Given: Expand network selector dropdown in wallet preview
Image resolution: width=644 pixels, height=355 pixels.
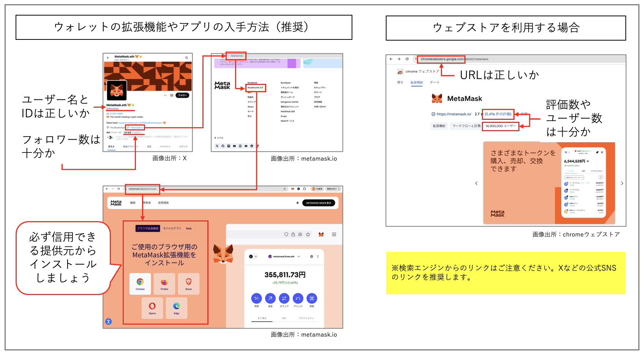Looking at the screenshot, I should (x=253, y=256).
